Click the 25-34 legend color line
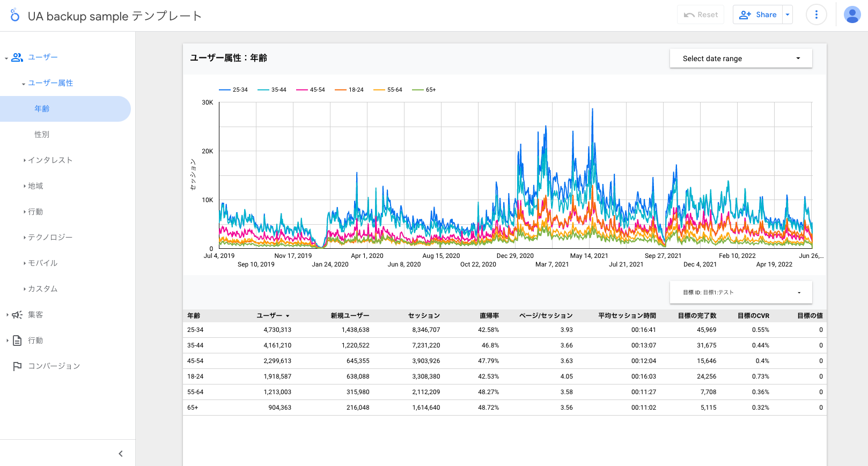The width and height of the screenshot is (868, 466). (x=225, y=90)
